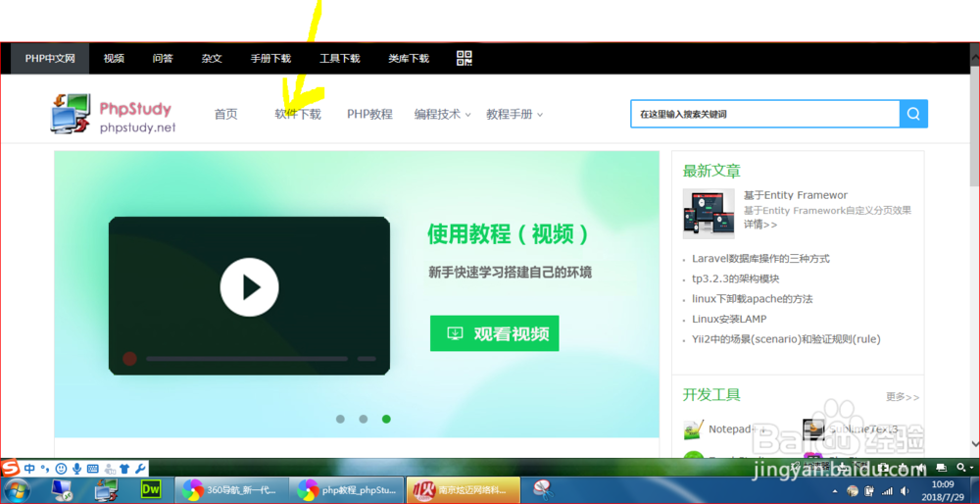Click the green 观看视频 button

pos(494,333)
